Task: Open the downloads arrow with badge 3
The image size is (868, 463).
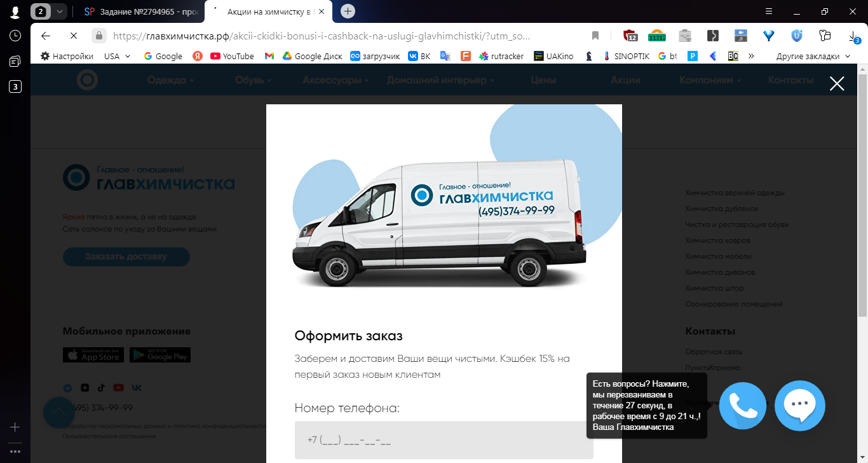Action: click(x=855, y=36)
